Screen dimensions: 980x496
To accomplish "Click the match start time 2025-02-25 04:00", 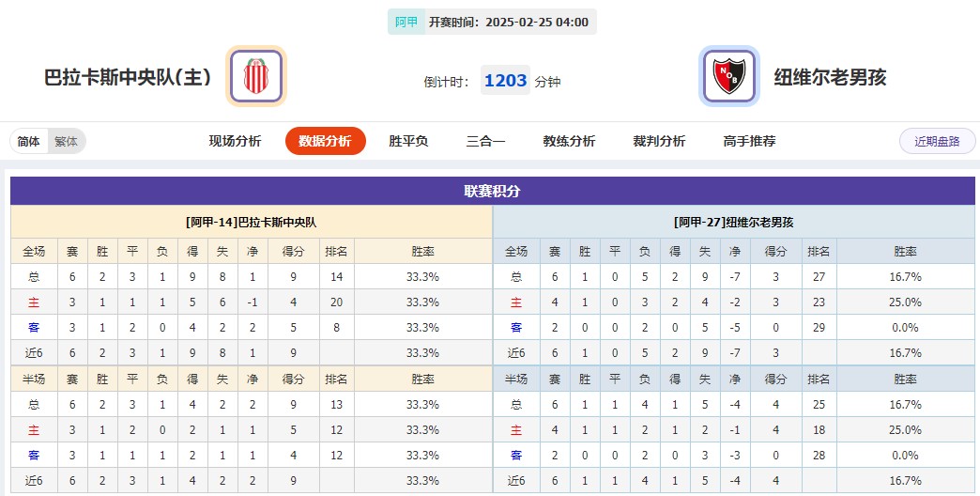I will pos(537,22).
